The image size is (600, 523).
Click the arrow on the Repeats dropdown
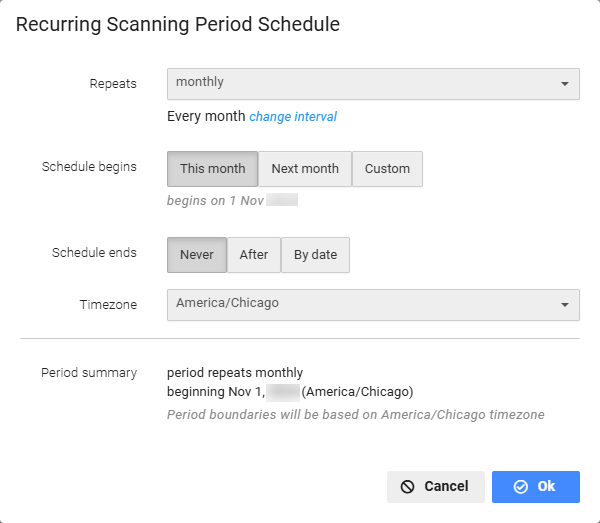[565, 84]
